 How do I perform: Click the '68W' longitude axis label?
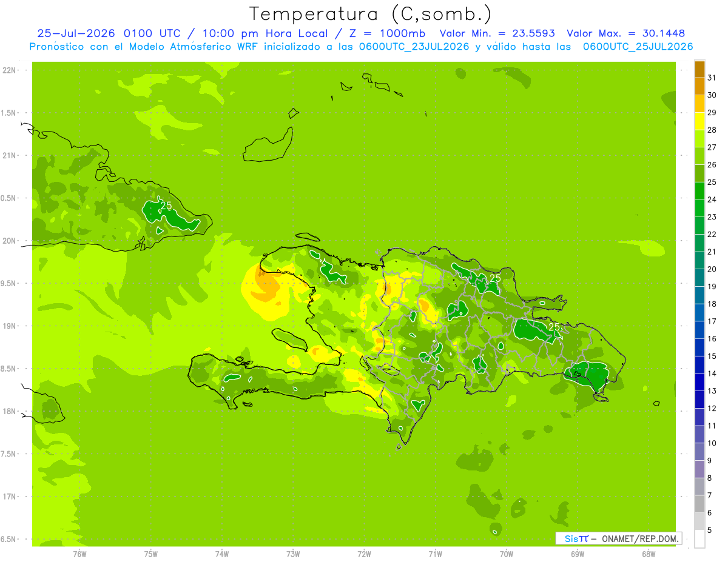click(x=649, y=554)
